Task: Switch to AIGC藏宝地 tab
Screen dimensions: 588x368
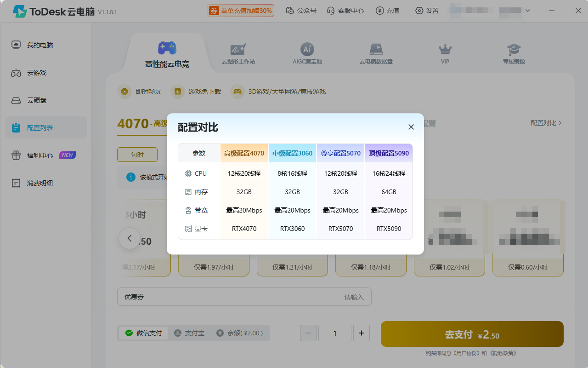Action: [307, 54]
